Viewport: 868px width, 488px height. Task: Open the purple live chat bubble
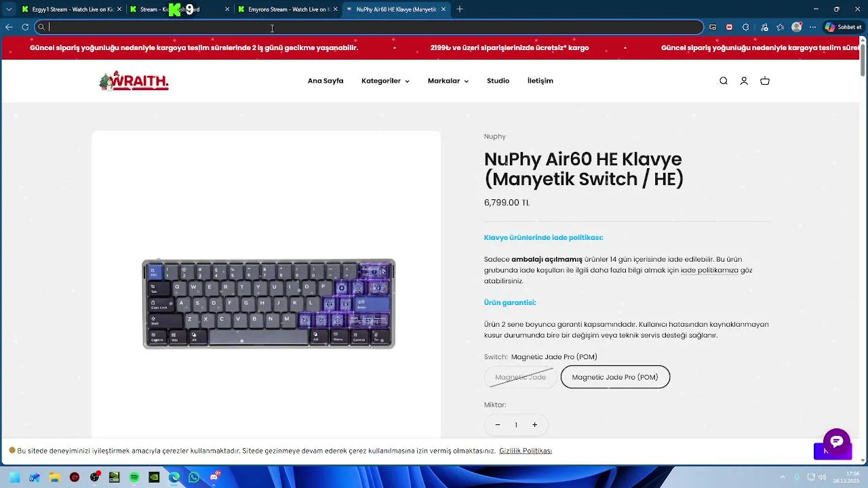(837, 442)
